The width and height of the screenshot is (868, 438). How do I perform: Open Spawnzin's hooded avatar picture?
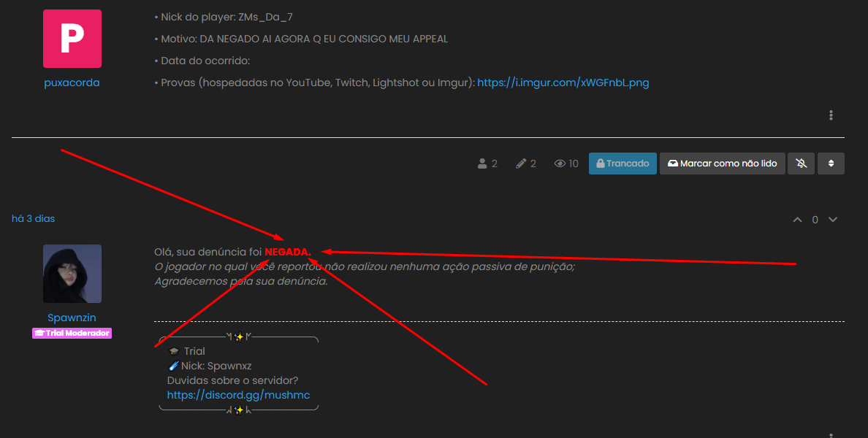click(72, 274)
